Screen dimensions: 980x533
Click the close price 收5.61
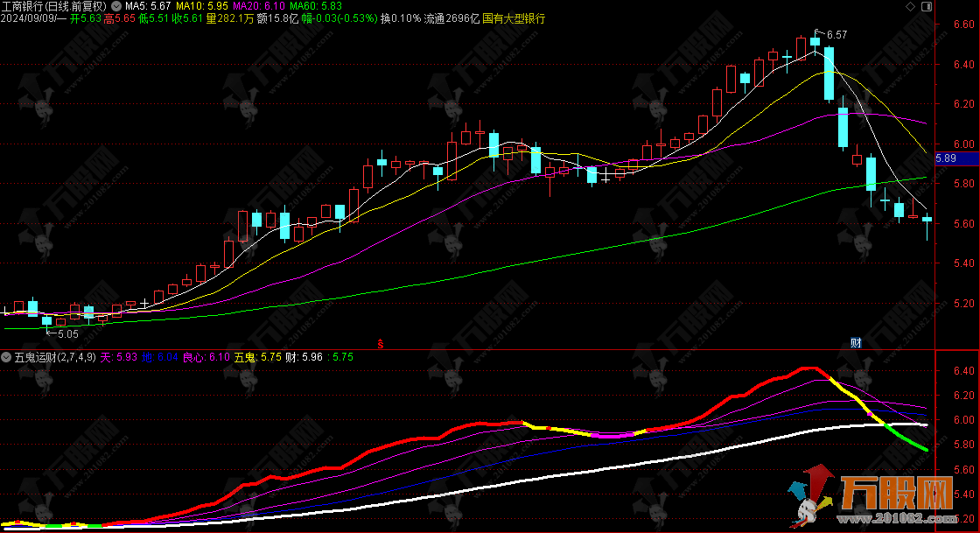[187, 18]
